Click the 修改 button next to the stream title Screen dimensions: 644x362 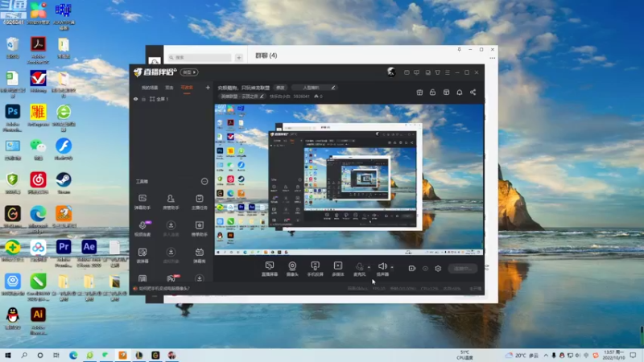[x=280, y=88]
